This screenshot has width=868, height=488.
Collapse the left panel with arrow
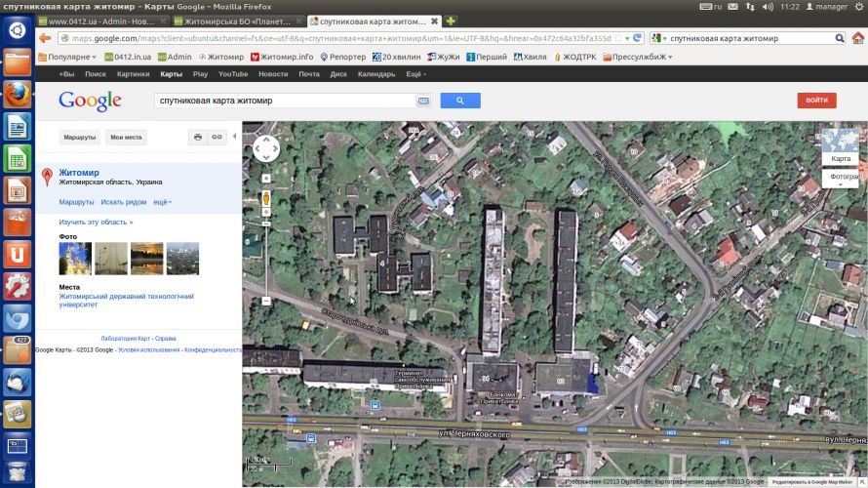tap(234, 137)
